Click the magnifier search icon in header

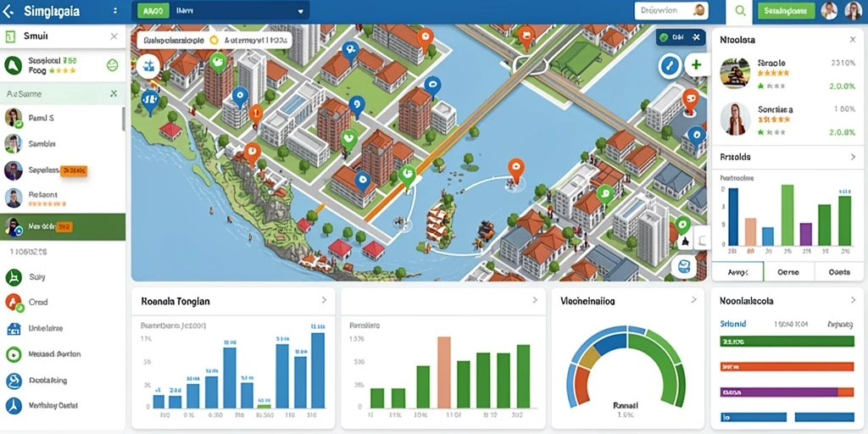pos(740,11)
